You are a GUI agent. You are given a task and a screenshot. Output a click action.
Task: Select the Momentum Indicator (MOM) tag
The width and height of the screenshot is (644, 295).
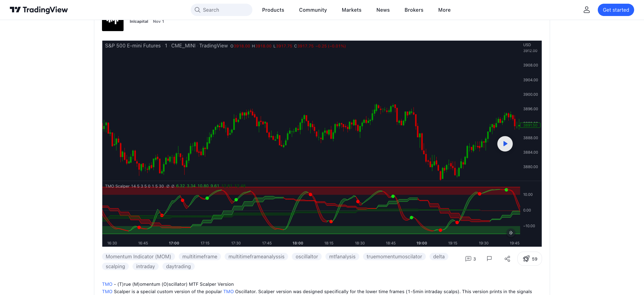[x=138, y=257]
